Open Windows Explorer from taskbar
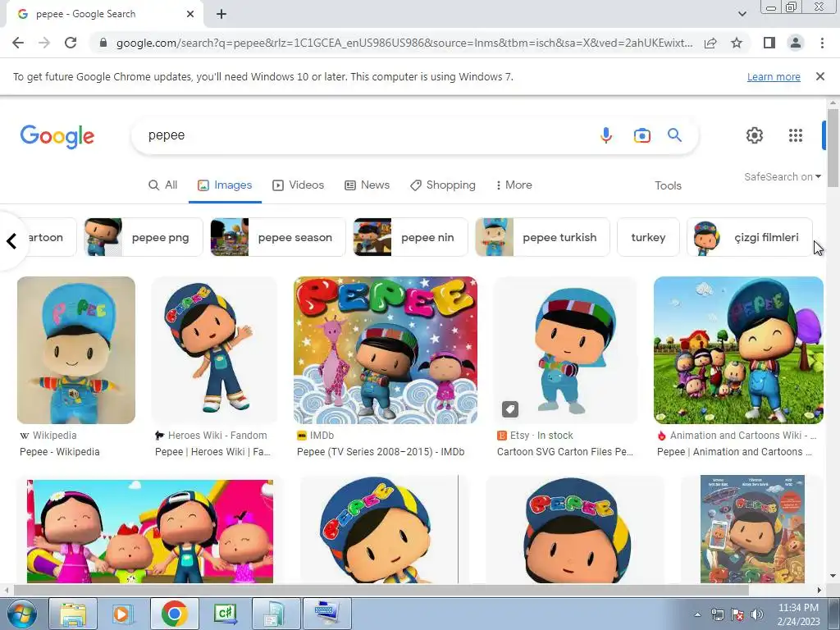Viewport: 840px width, 630px height. point(73,614)
